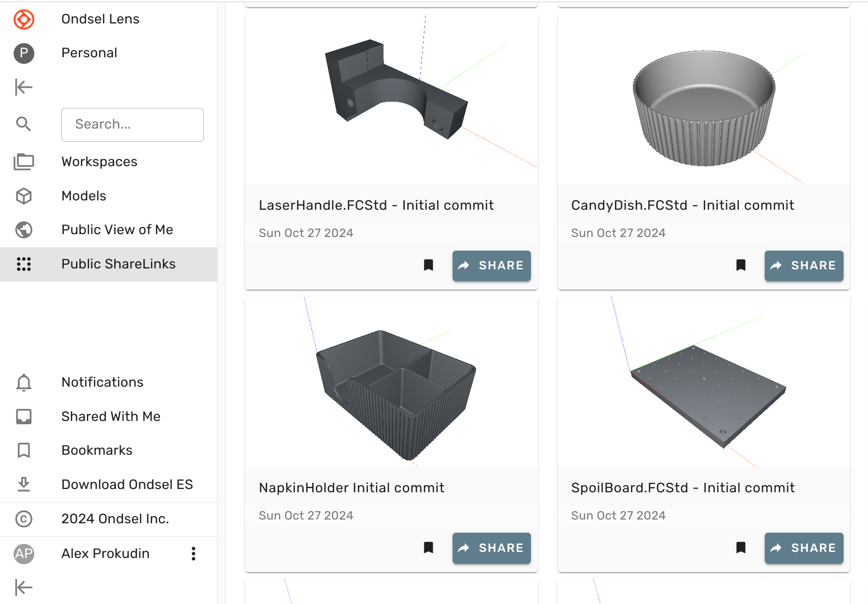Click SHARE on the NapkinHolder card
The image size is (868, 604).
click(492, 548)
